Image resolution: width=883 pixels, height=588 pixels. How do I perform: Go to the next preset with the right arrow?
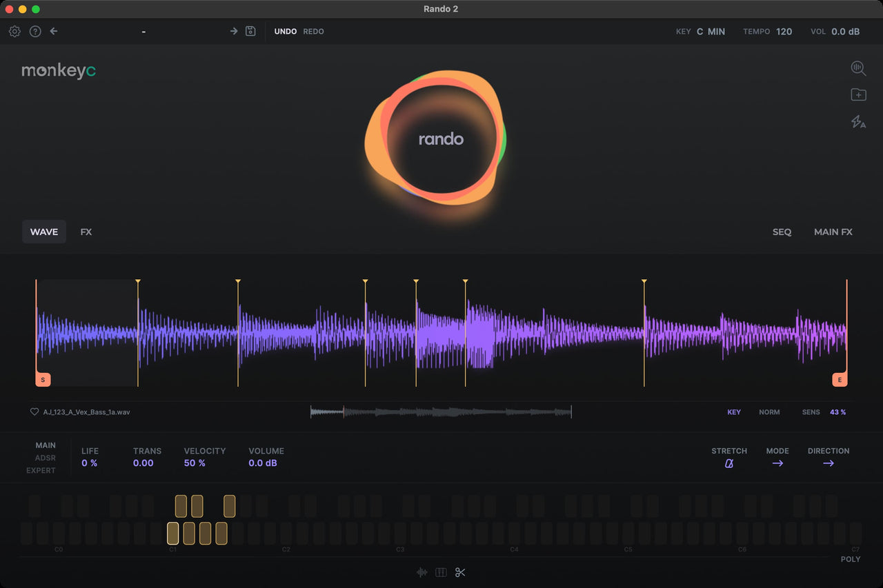click(234, 31)
